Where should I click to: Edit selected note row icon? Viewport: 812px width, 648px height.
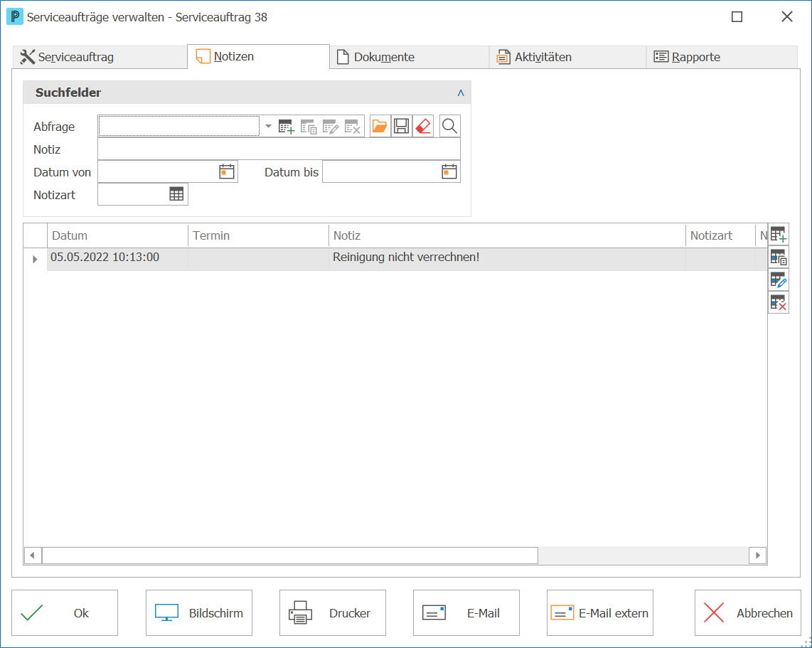(x=779, y=280)
